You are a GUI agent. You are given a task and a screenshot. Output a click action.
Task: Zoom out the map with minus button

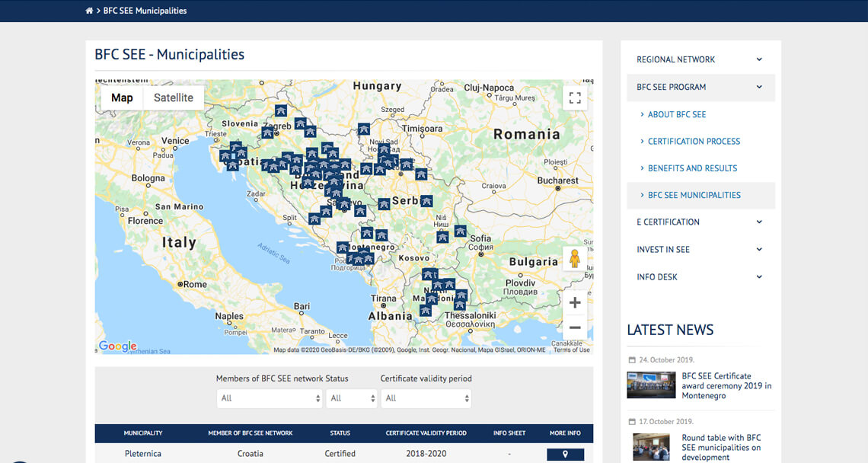pos(575,327)
